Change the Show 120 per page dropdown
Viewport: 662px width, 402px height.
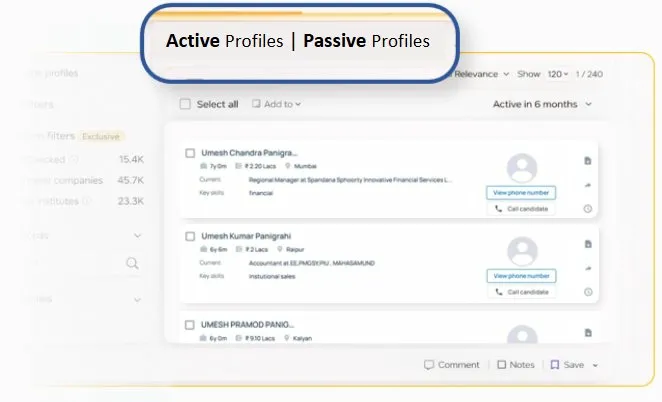pyautogui.click(x=558, y=74)
